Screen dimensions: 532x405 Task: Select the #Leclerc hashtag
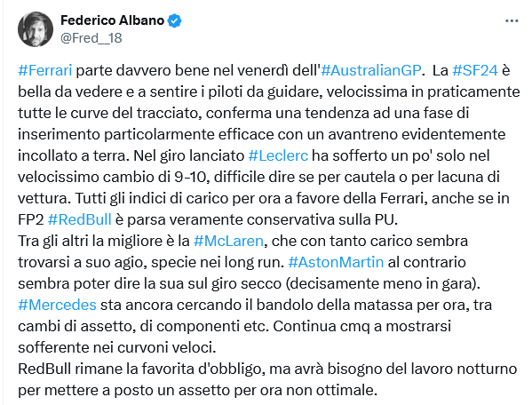click(x=278, y=155)
